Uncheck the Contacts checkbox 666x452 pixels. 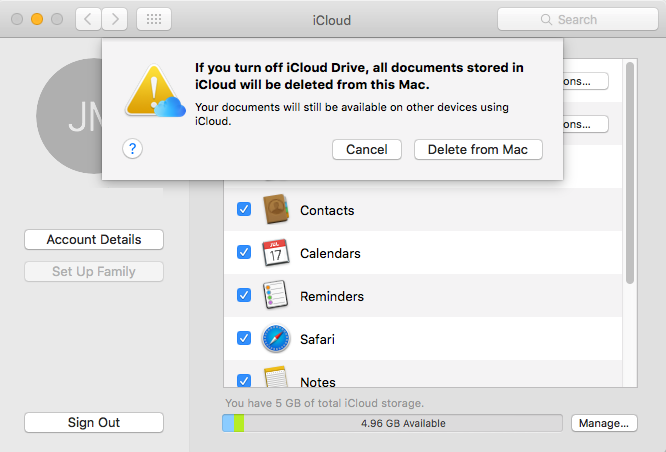click(x=244, y=209)
